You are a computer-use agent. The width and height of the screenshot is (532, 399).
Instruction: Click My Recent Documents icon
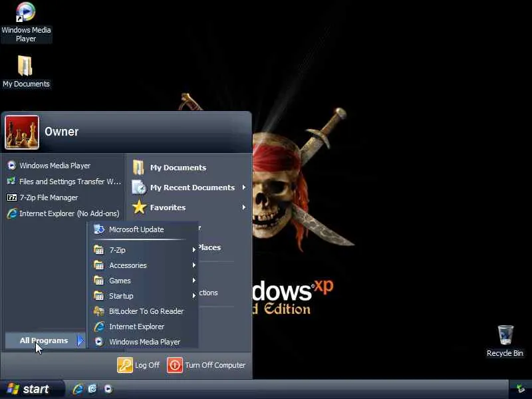(139, 188)
